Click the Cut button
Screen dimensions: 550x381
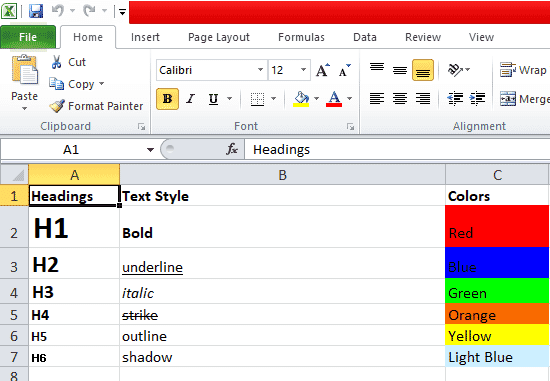68,62
